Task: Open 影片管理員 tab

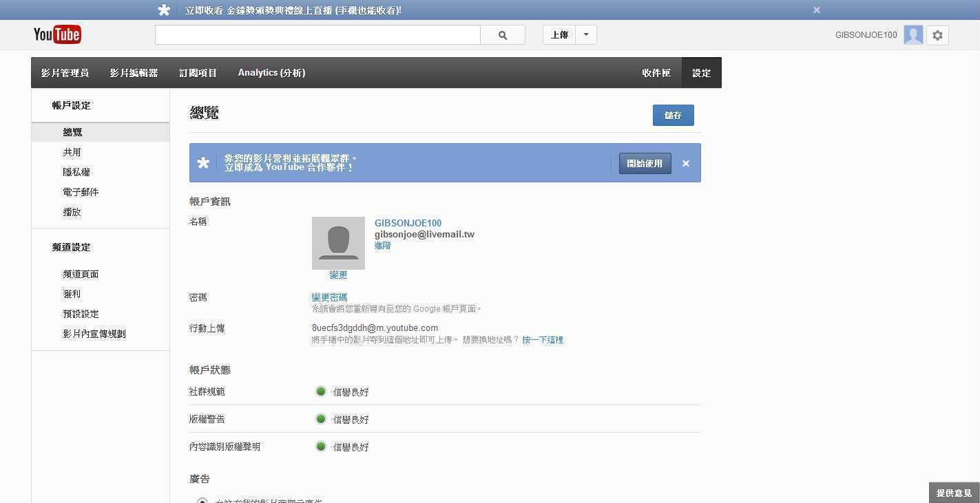Action: point(65,73)
